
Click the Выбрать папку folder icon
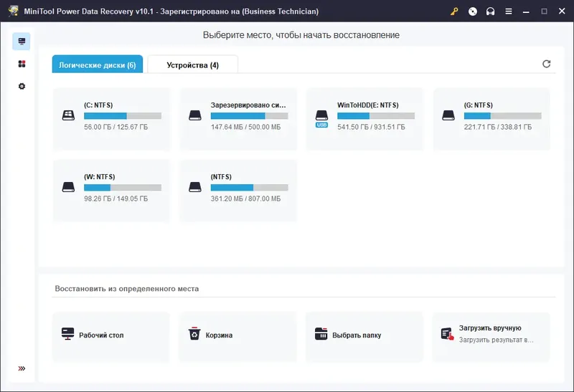321,333
